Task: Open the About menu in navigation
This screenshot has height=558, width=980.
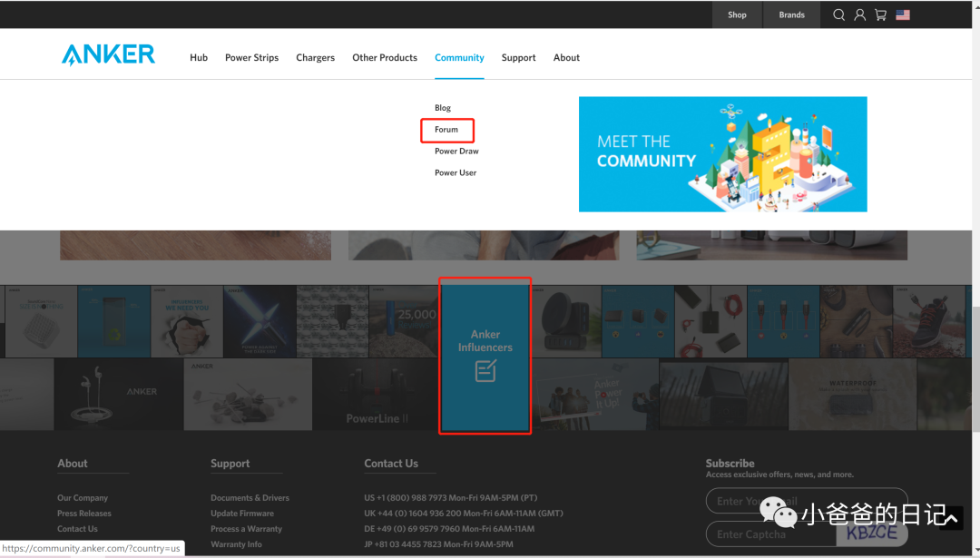Action: click(566, 57)
